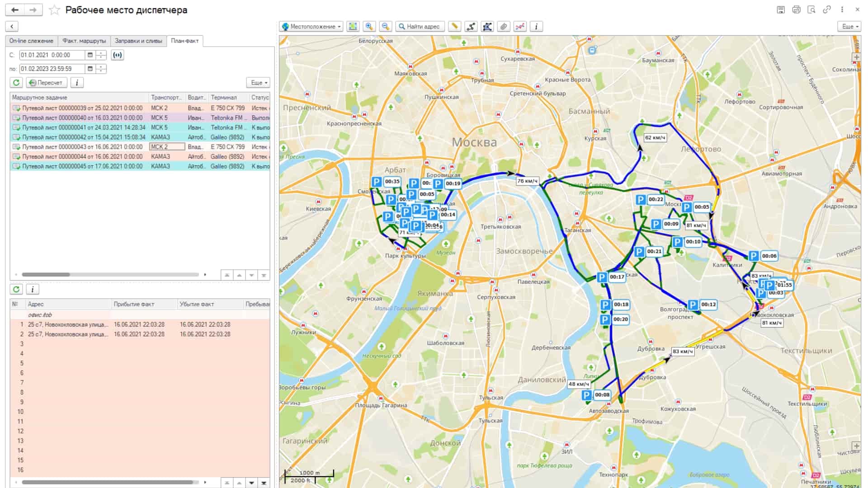Viewport: 868px width, 488px height.
Task: Click the stepper beside the end date
Action: click(101, 69)
